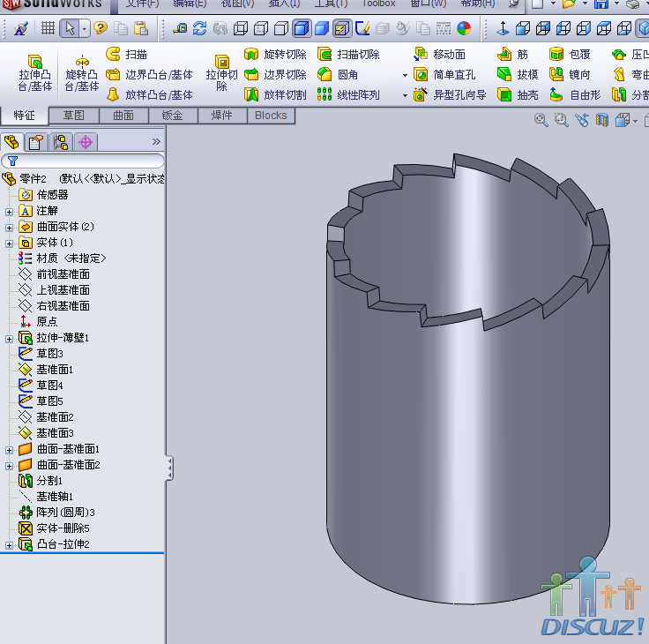Switch to the 草图 tab
Image resolution: width=649 pixels, height=644 pixels.
point(74,116)
